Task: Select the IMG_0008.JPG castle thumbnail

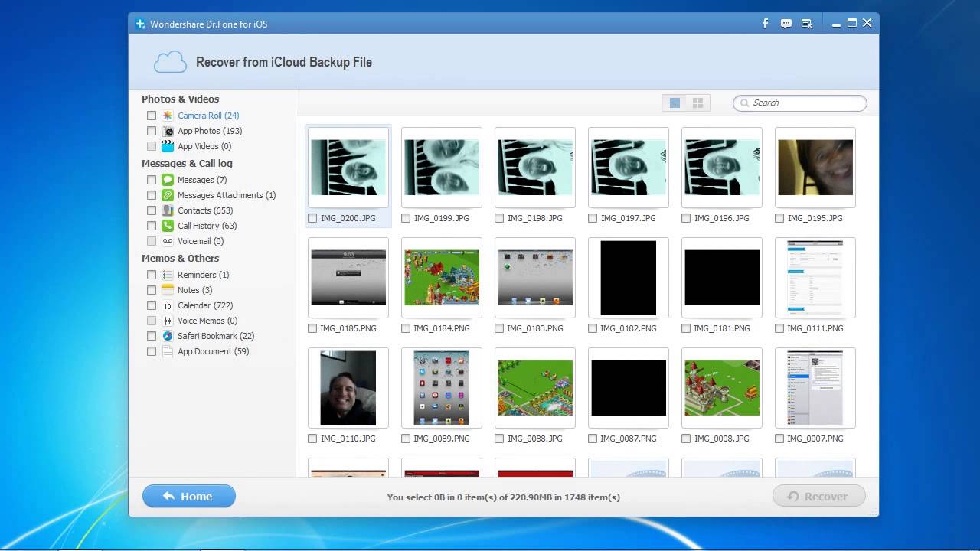Action: pos(722,388)
